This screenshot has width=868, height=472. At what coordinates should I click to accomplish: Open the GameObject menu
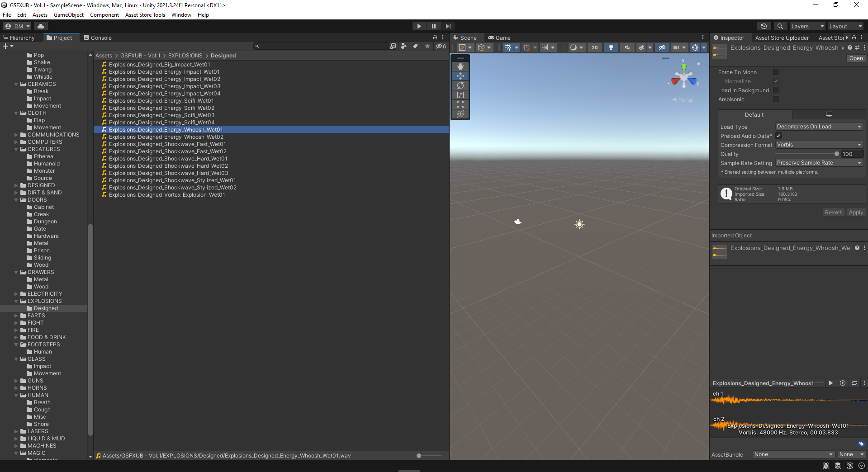(69, 15)
